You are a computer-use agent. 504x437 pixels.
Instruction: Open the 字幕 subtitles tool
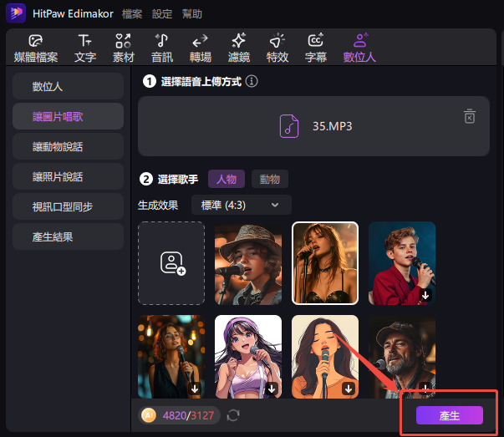coord(316,48)
